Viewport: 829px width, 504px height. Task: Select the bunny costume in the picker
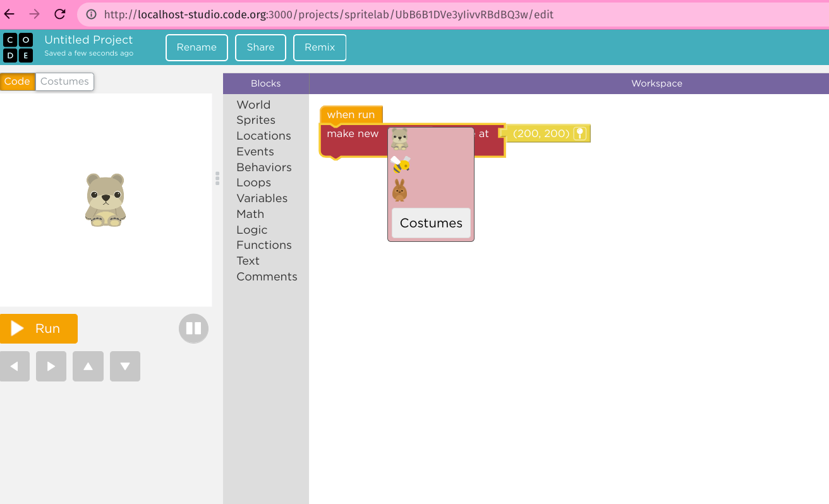(x=399, y=191)
